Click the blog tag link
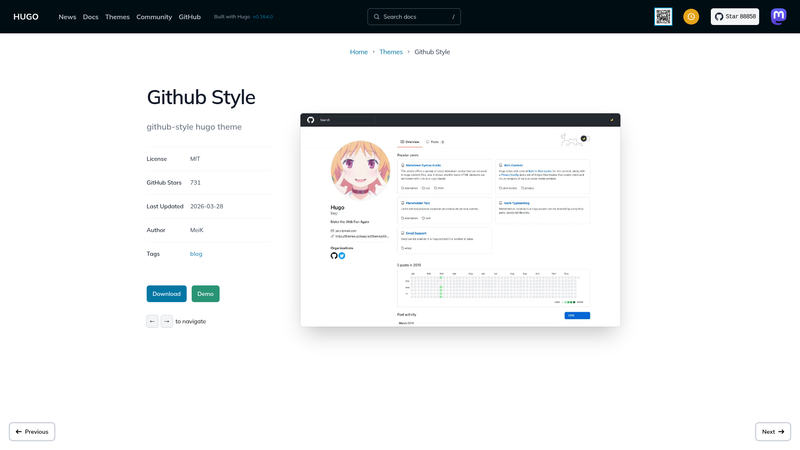 tap(196, 254)
